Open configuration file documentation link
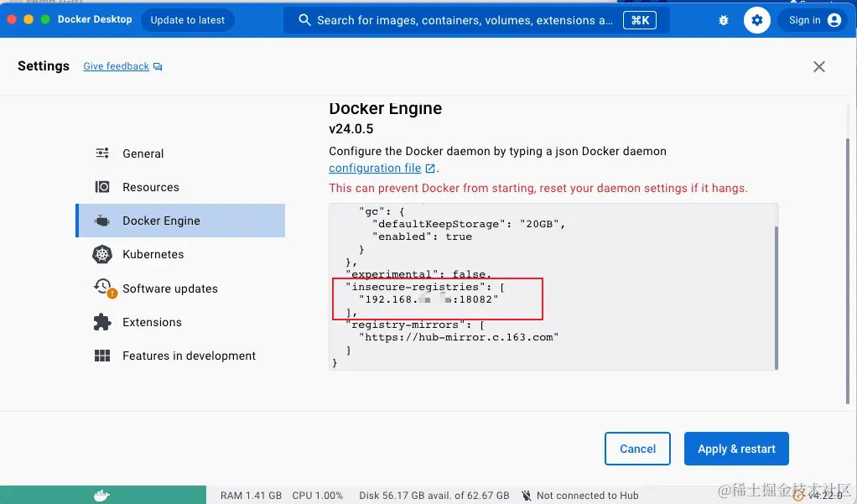Image resolution: width=857 pixels, height=504 pixels. pyautogui.click(x=375, y=168)
